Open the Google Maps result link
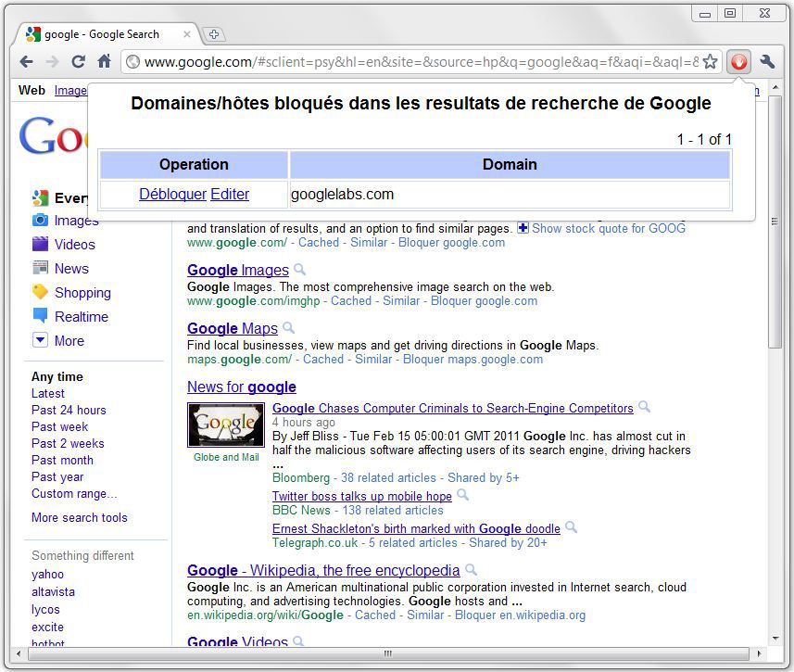The height and width of the screenshot is (672, 794). pyautogui.click(x=233, y=328)
